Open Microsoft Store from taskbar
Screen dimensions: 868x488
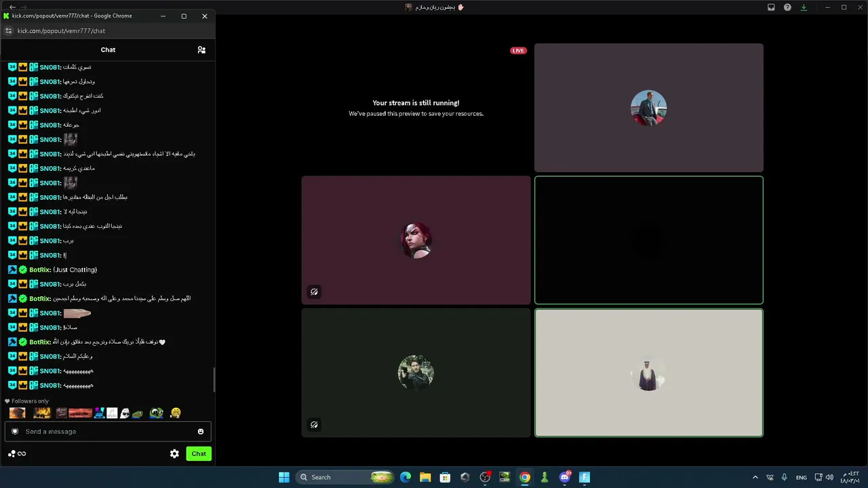click(445, 477)
